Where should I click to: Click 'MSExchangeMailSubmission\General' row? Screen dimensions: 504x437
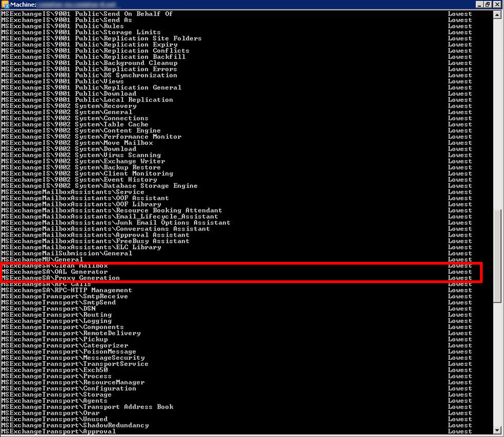tap(236, 253)
